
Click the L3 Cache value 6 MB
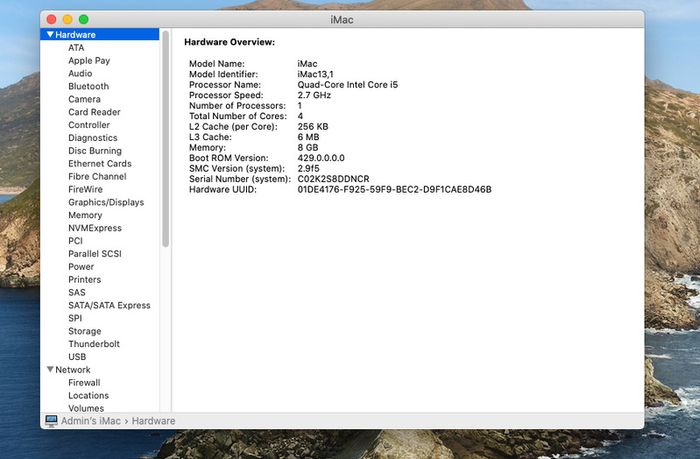point(308,137)
